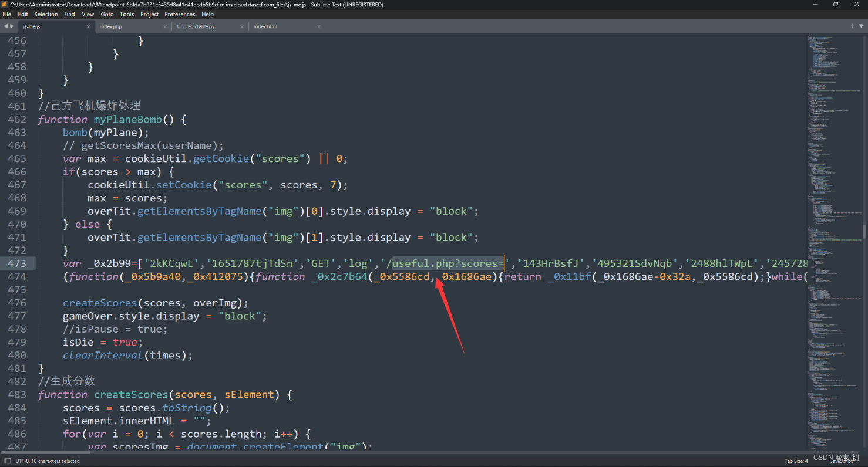This screenshot has height=467, width=868.
Task: Click bomb(myPlane) on line 463
Action: [106, 132]
